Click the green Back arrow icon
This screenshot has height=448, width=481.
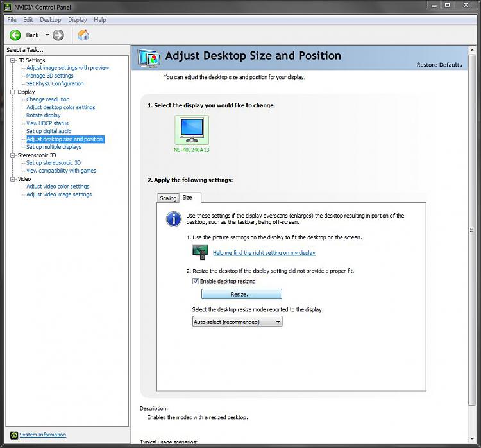[x=15, y=35]
